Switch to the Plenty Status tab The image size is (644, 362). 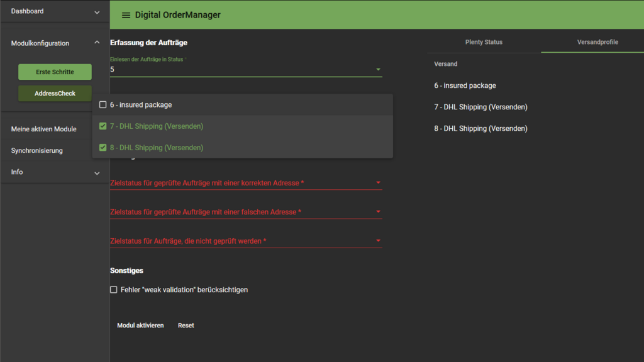(x=484, y=42)
